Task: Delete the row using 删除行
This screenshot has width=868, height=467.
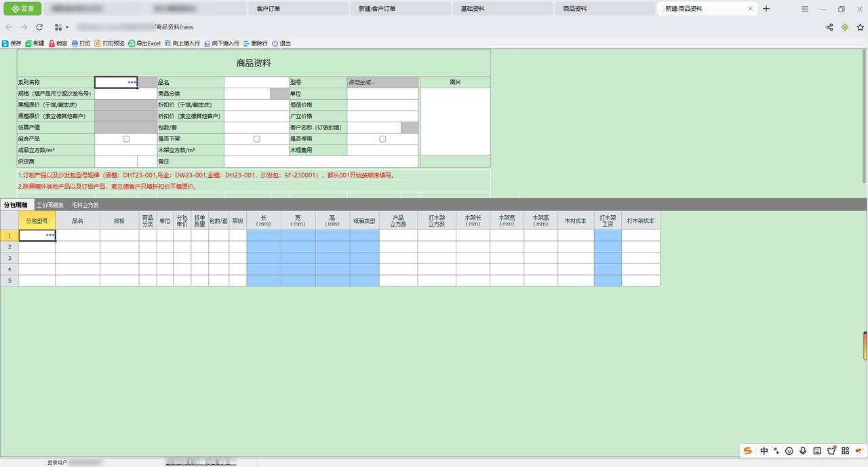Action: (x=255, y=43)
